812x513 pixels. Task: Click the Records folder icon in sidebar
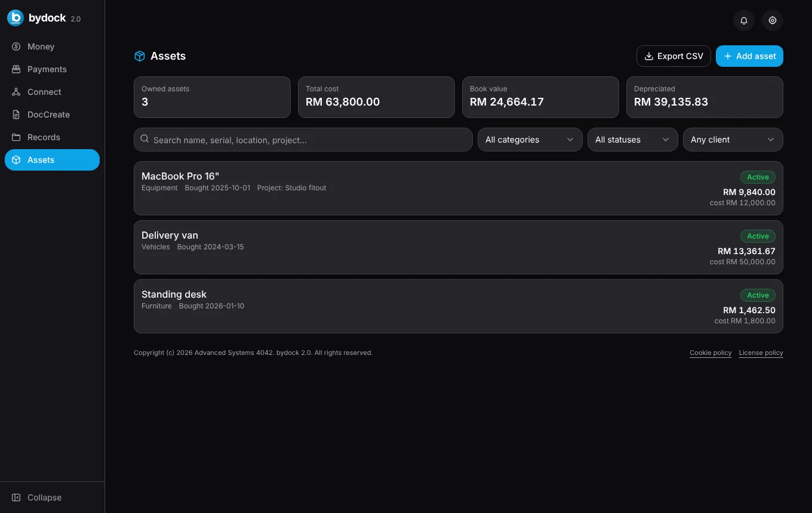tap(16, 137)
